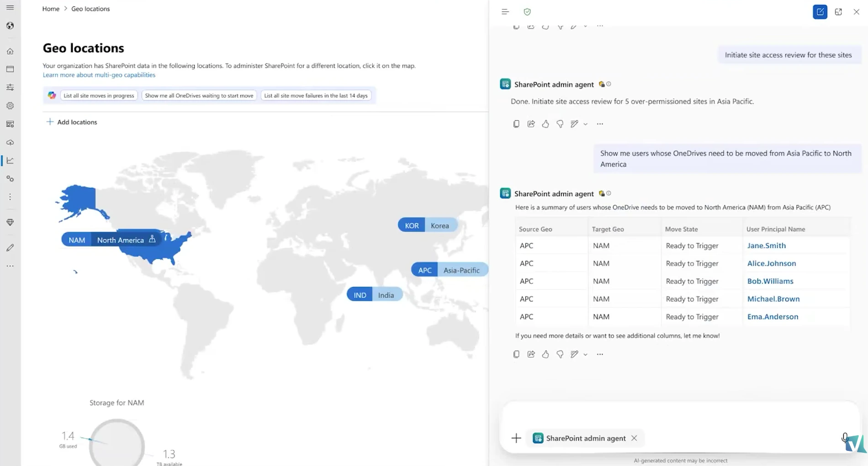
Task: Click the green shield icon in chat header
Action: (x=527, y=12)
